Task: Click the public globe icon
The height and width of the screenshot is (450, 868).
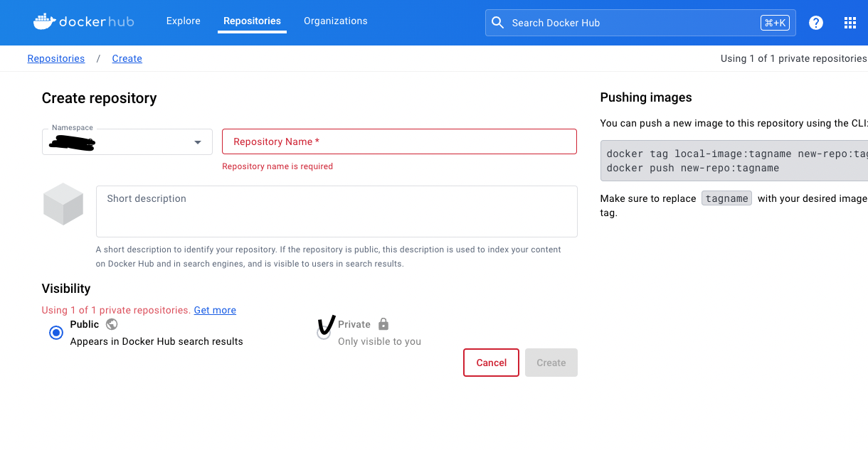Action: click(112, 324)
